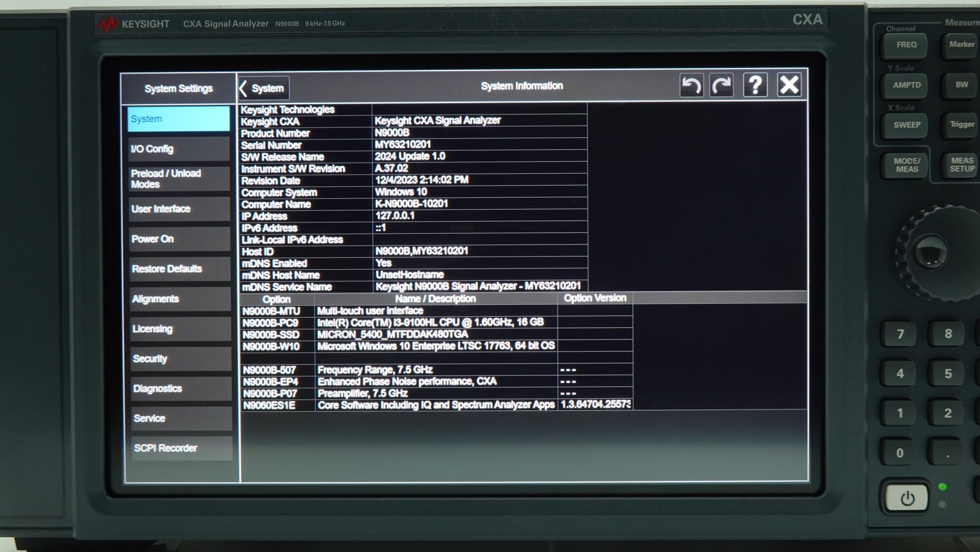Tap numeric keypad key 0

[x=900, y=453]
